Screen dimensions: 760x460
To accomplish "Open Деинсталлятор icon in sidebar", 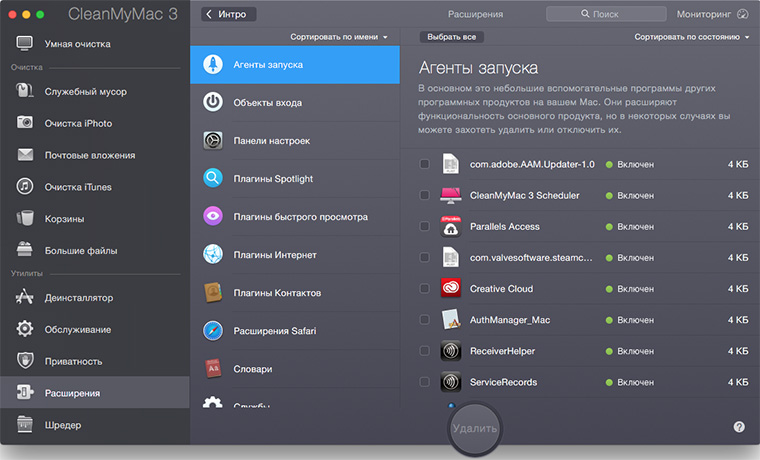I will (24, 297).
